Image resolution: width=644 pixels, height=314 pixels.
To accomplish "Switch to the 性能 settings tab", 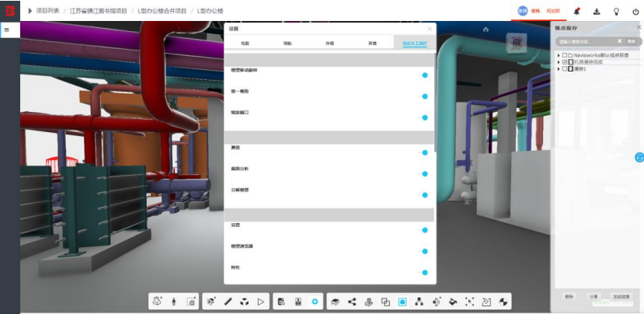I will [x=245, y=44].
